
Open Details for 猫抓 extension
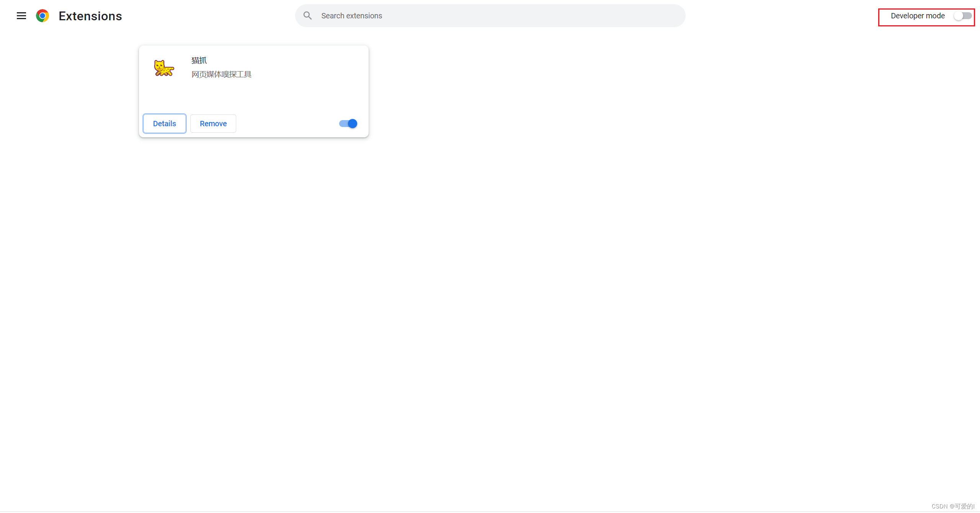pyautogui.click(x=165, y=124)
